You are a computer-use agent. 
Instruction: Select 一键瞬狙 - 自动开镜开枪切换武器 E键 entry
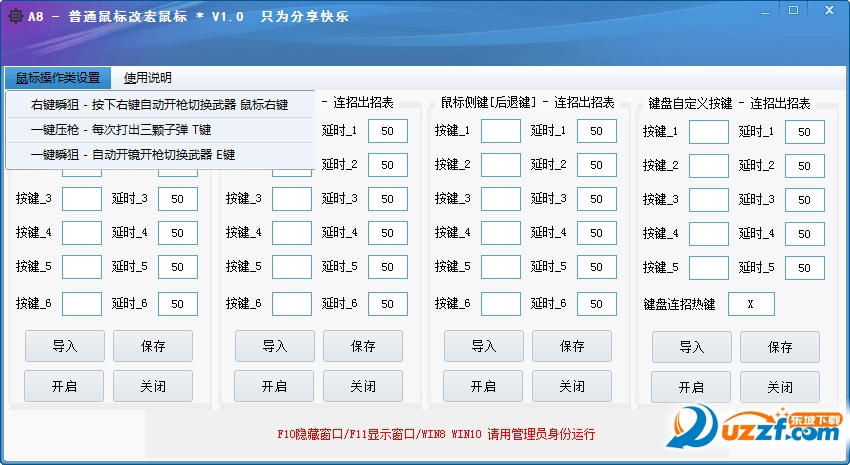tap(159, 154)
